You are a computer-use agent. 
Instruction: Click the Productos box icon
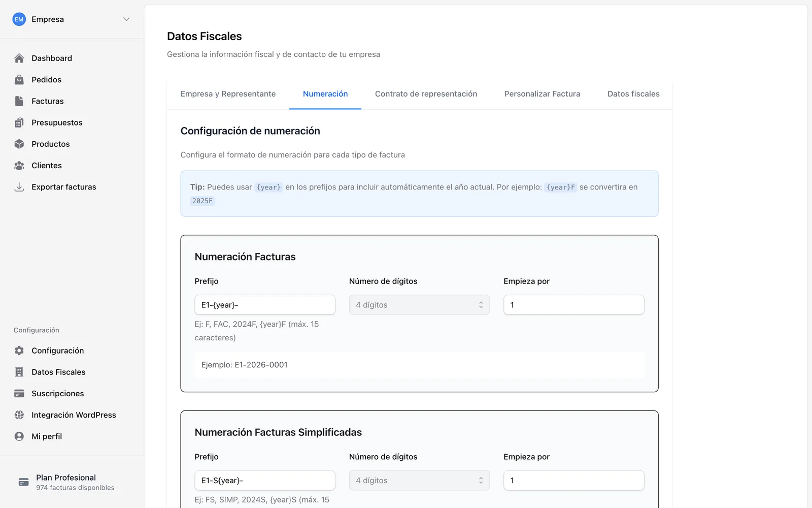19,144
